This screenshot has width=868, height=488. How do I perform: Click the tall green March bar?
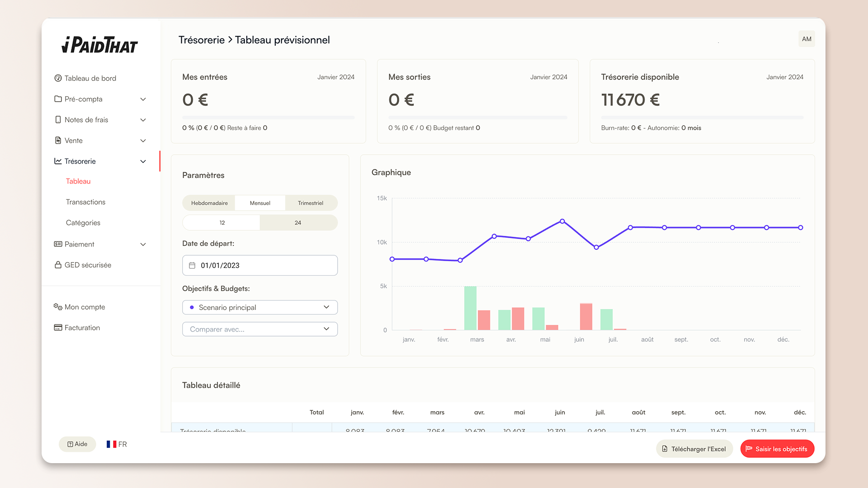pos(470,308)
